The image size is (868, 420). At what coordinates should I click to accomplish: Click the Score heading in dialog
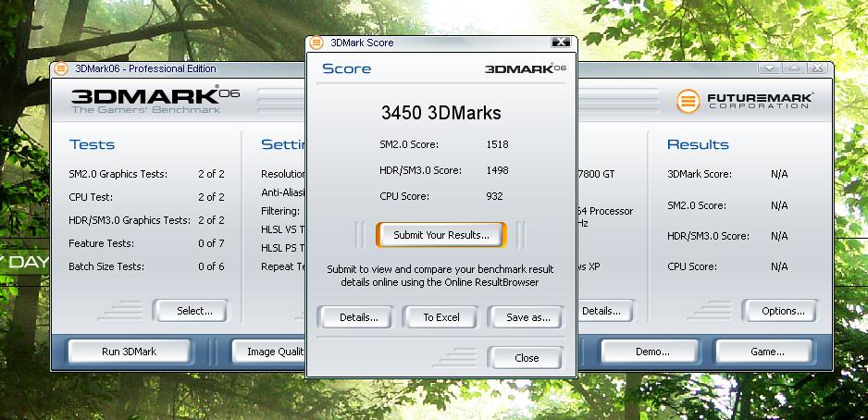346,69
